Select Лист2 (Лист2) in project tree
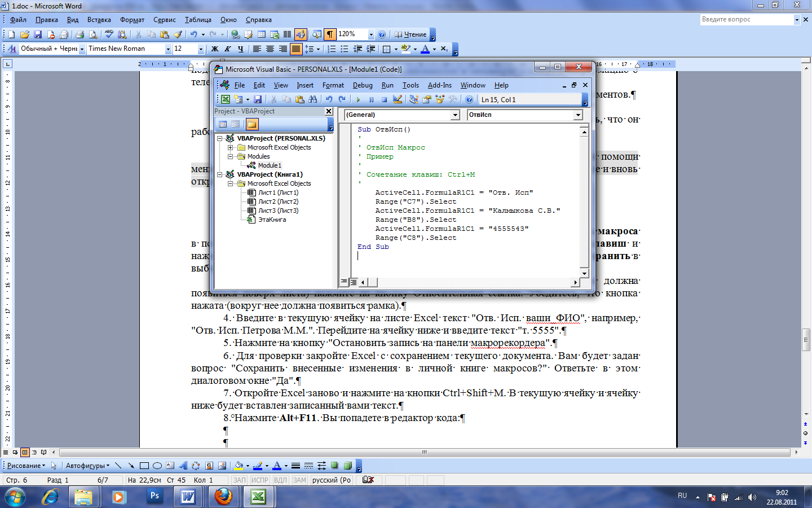Image resolution: width=812 pixels, height=508 pixels. coord(279,202)
